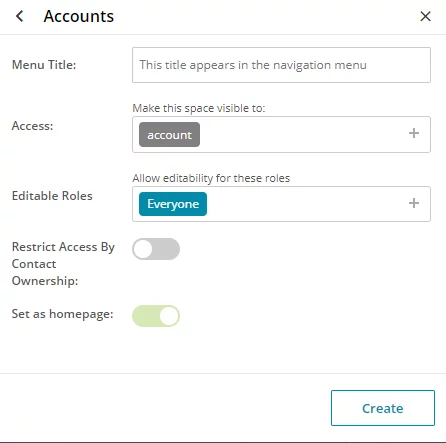Click the Access label text
This screenshot has width=446, height=443.
[x=32, y=126]
